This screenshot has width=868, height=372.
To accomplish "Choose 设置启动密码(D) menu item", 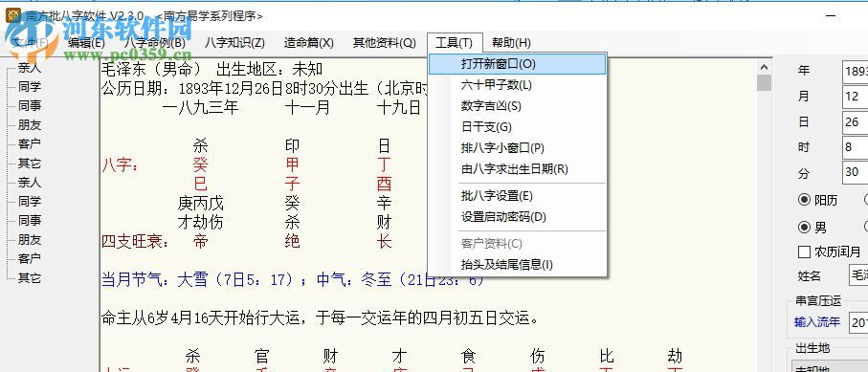I will tap(518, 217).
